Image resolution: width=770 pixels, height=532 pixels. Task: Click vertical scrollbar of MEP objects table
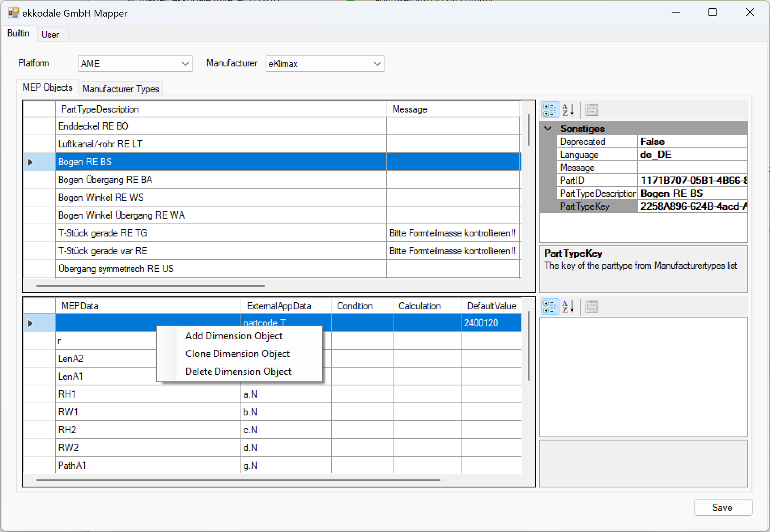coord(529,130)
